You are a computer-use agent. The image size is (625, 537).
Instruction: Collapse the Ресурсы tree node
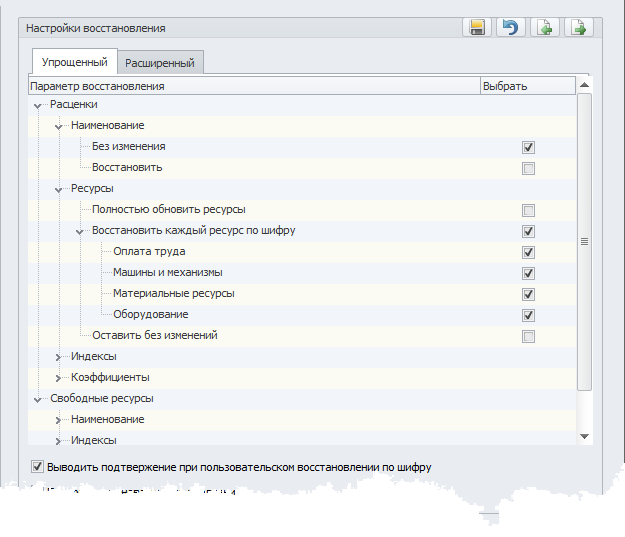coord(59,189)
